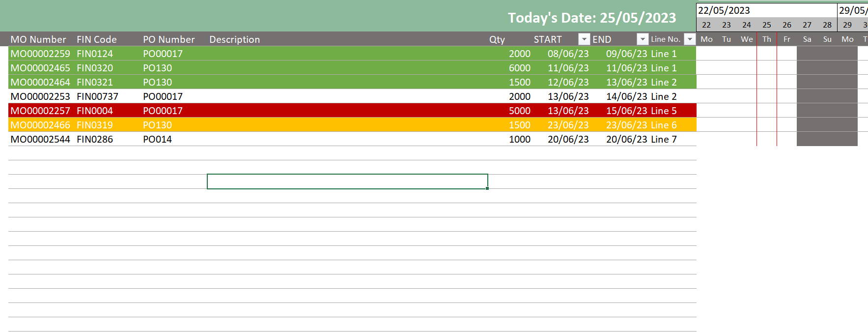
Task: Select the PO014 cell
Action: point(157,139)
